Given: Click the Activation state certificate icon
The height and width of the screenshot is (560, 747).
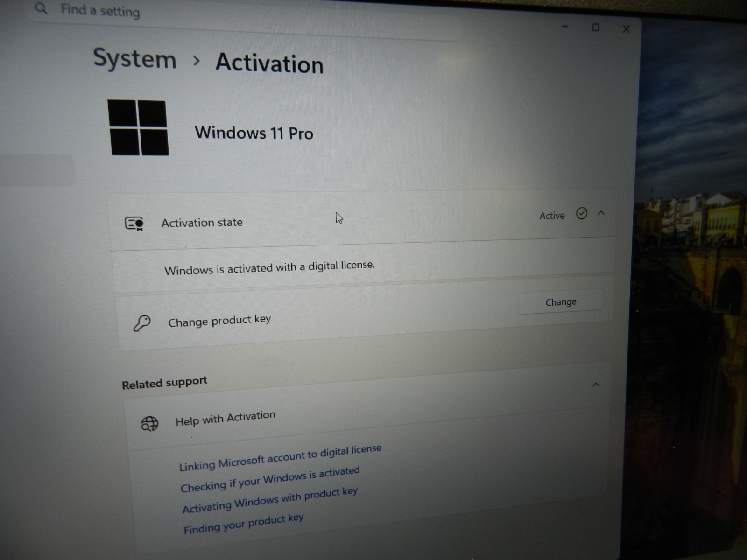Looking at the screenshot, I should pyautogui.click(x=134, y=224).
